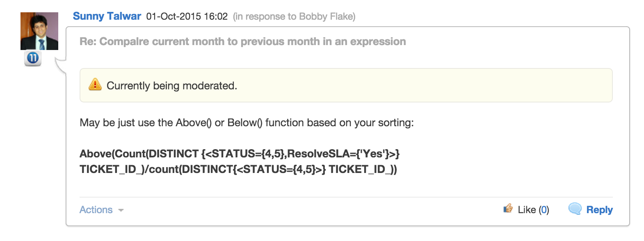Click the Like text label
This screenshot has width=644, height=241.
pos(527,210)
